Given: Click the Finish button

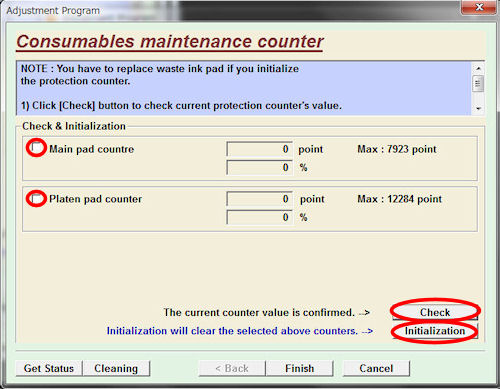Looking at the screenshot, I should point(299,368).
